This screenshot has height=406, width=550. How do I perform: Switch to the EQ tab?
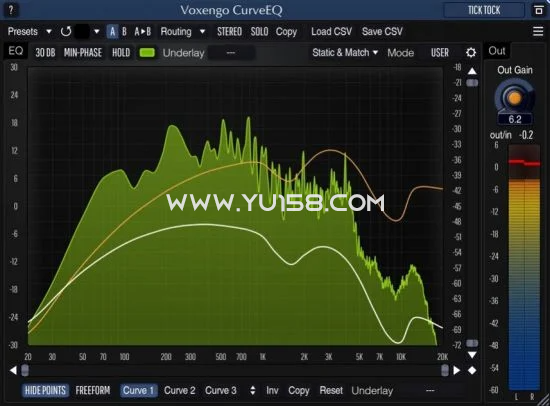pos(15,51)
